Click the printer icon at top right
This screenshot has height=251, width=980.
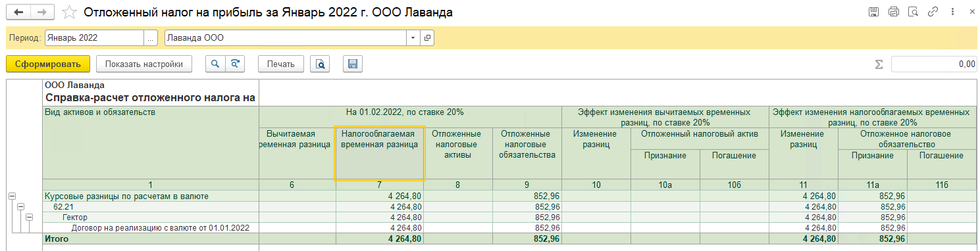click(893, 12)
